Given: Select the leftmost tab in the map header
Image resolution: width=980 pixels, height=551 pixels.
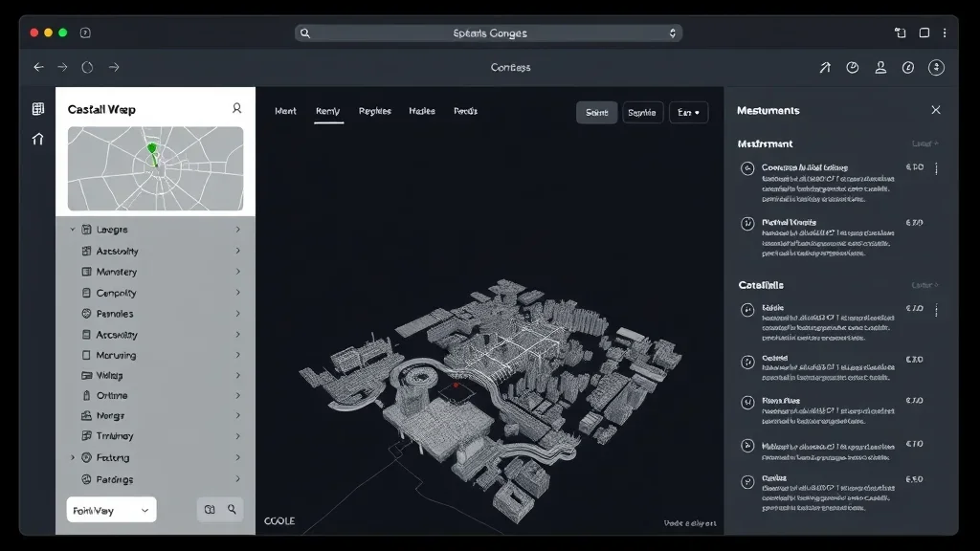Looking at the screenshot, I should [x=285, y=111].
